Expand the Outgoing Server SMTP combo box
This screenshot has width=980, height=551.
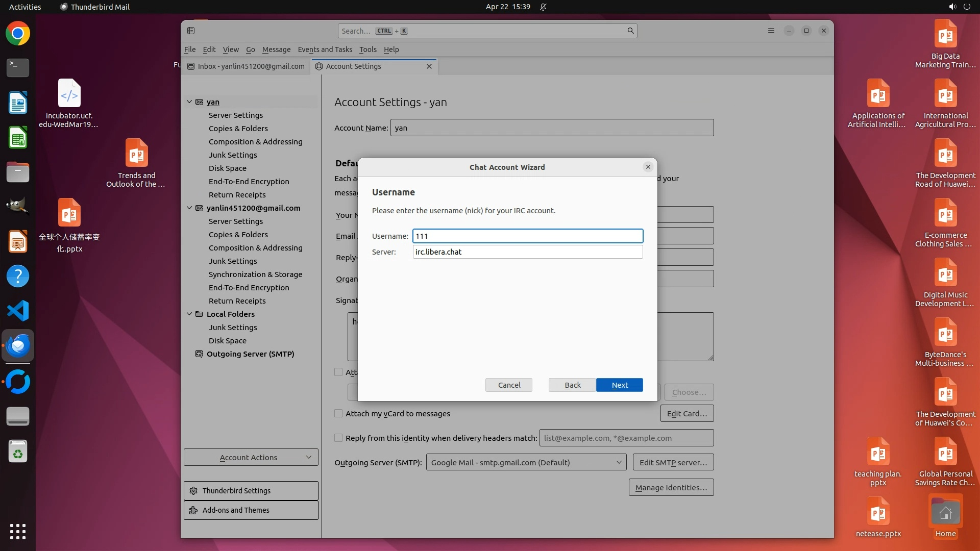526,462
